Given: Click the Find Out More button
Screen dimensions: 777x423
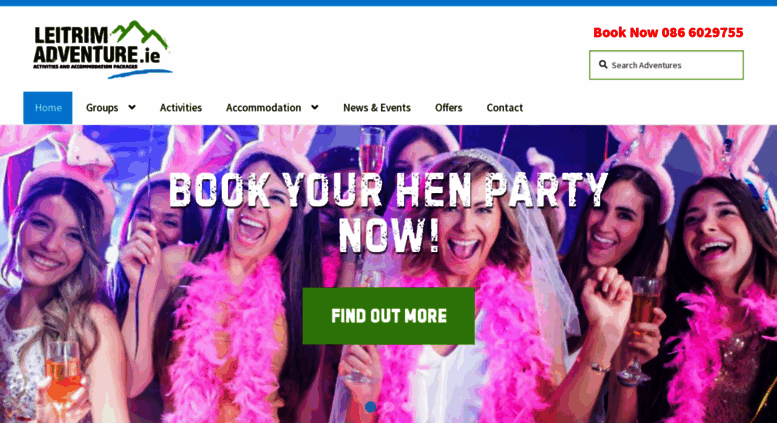Looking at the screenshot, I should [388, 316].
